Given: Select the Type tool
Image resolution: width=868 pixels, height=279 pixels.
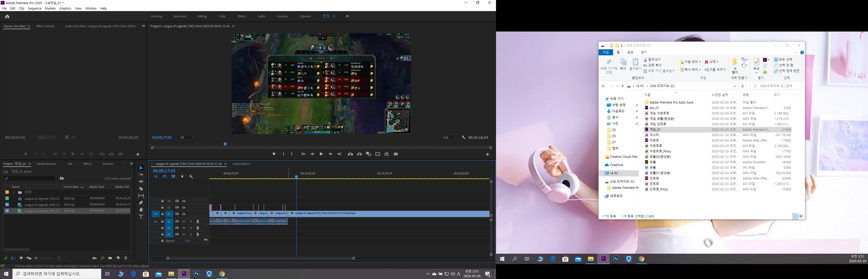Looking at the screenshot, I should coord(141,217).
